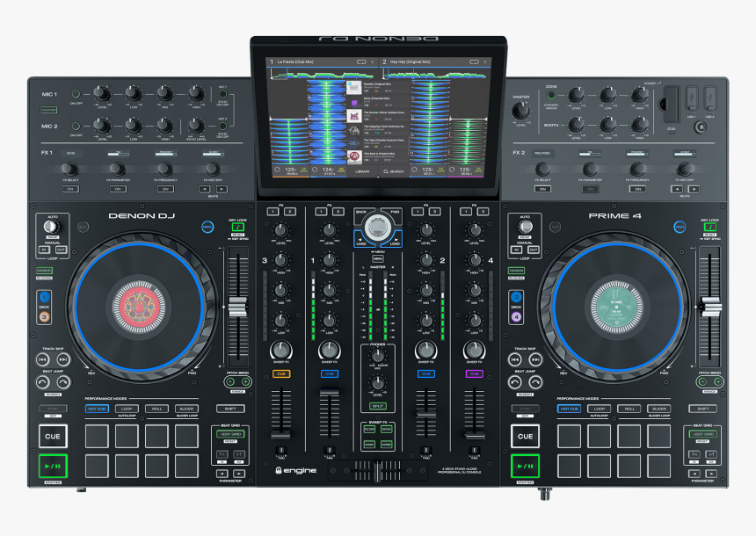Tap 'La Fiesta (Club Mix)' deck 1 title
This screenshot has width=756, height=536.
pos(295,62)
